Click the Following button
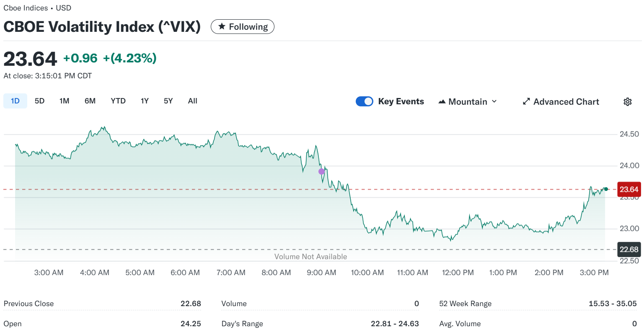The height and width of the screenshot is (330, 644). pyautogui.click(x=242, y=26)
